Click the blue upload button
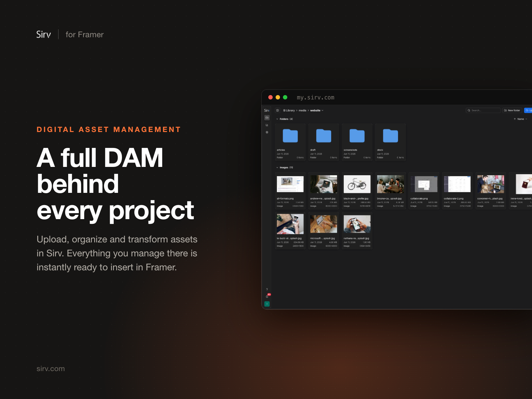532x399 pixels. point(528,110)
